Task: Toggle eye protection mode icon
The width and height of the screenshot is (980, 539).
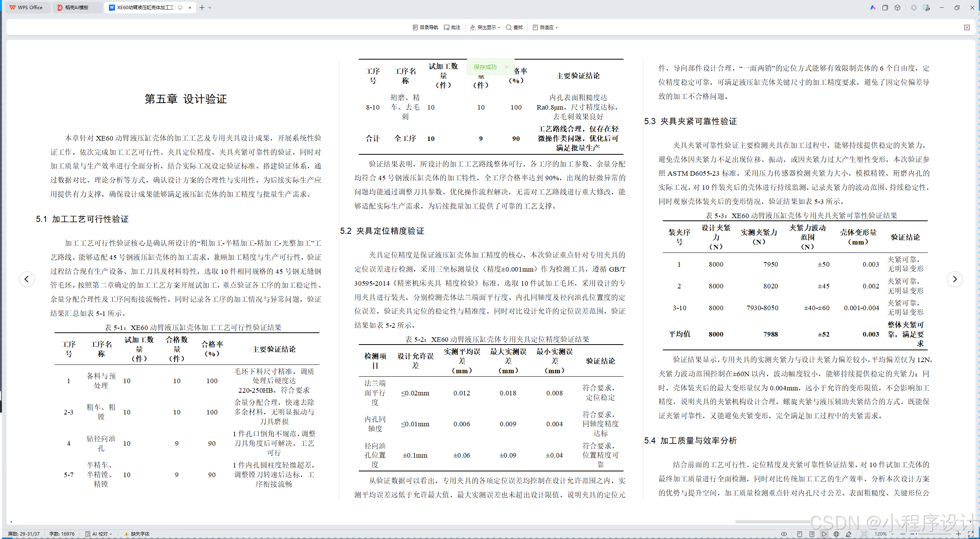Action: (784, 534)
